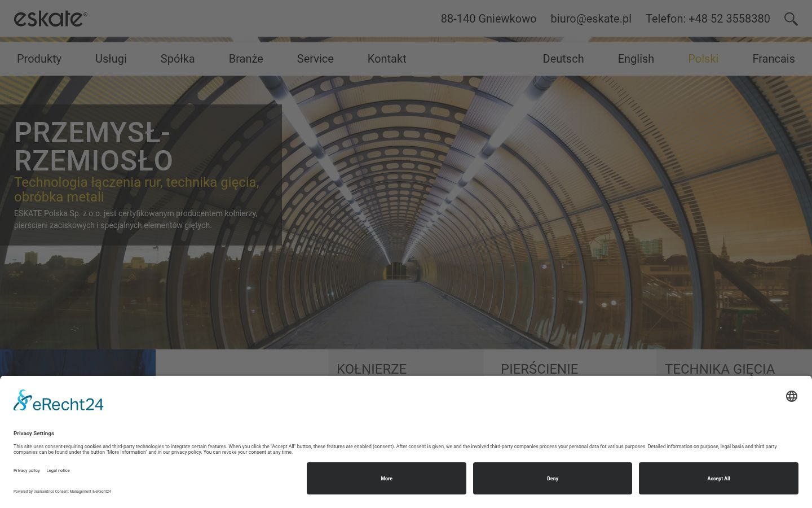Open the Legal notice link
This screenshot has width=812, height=508.
point(58,470)
